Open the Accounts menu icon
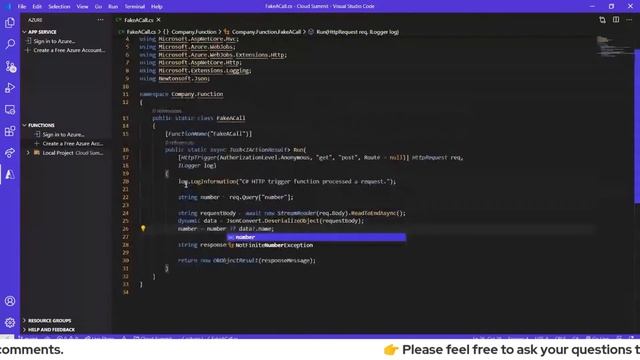Screen dimensions: 640x360 (10, 301)
